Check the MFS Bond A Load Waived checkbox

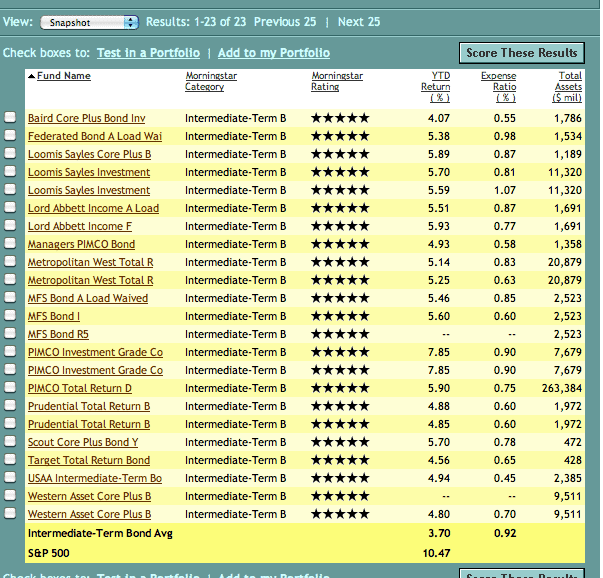pyautogui.click(x=10, y=297)
